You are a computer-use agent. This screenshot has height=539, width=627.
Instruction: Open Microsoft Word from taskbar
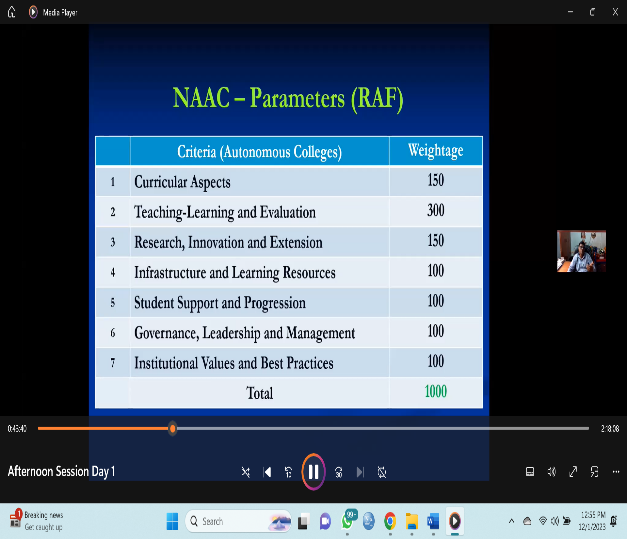point(433,521)
